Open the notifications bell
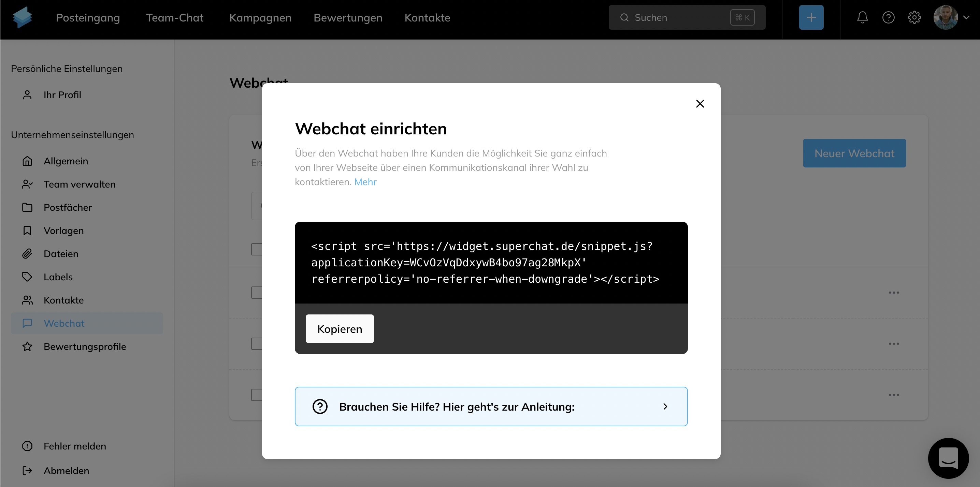980x487 pixels. [862, 17]
